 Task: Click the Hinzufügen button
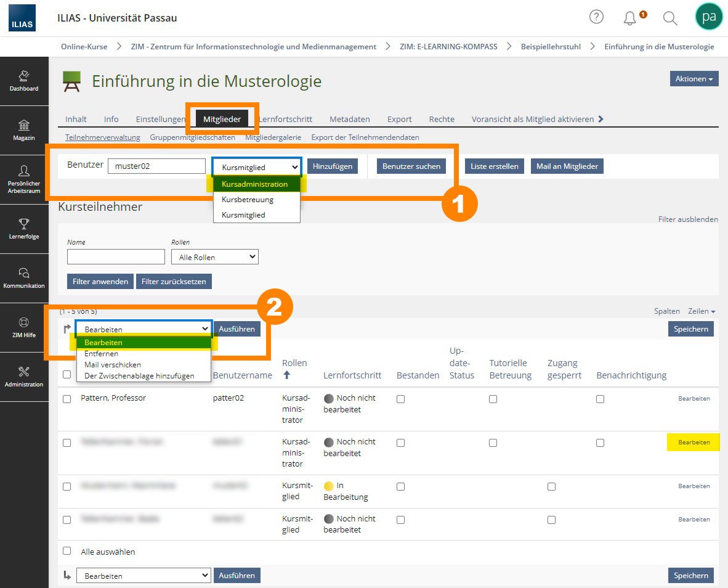(x=333, y=166)
